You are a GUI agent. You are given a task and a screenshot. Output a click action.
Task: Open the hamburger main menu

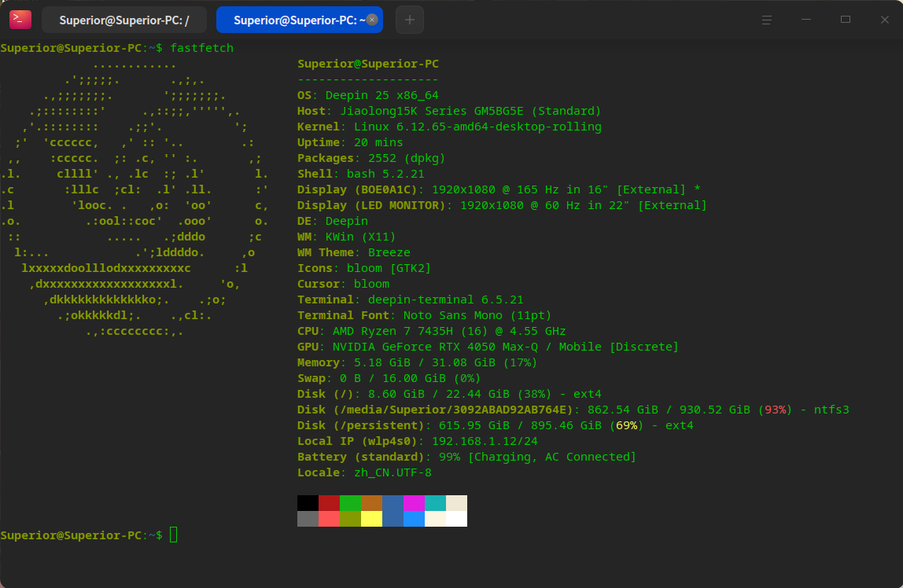point(766,20)
